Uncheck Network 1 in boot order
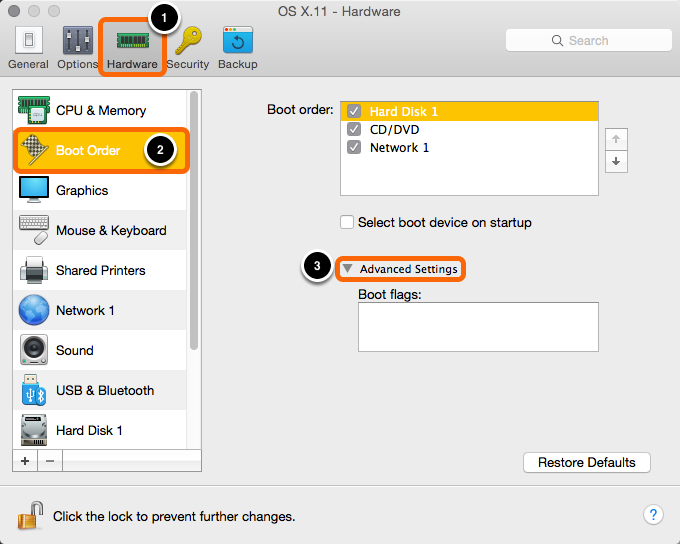 point(354,147)
